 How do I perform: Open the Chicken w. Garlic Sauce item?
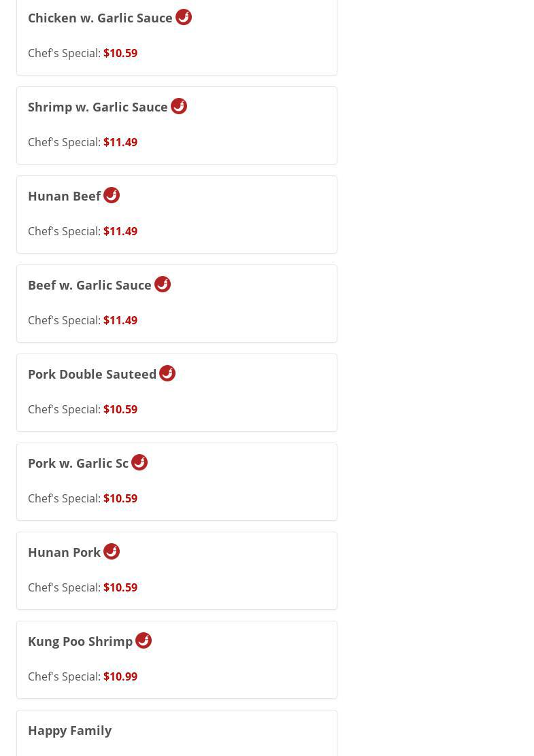tap(100, 18)
